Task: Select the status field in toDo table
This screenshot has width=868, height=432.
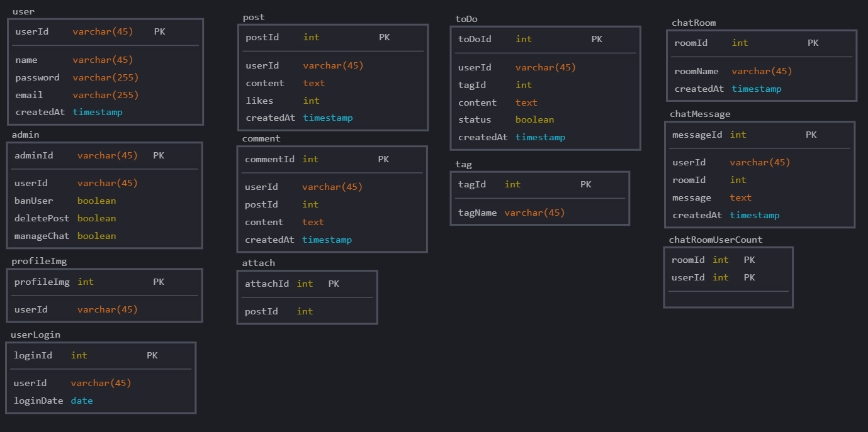Action: click(475, 119)
